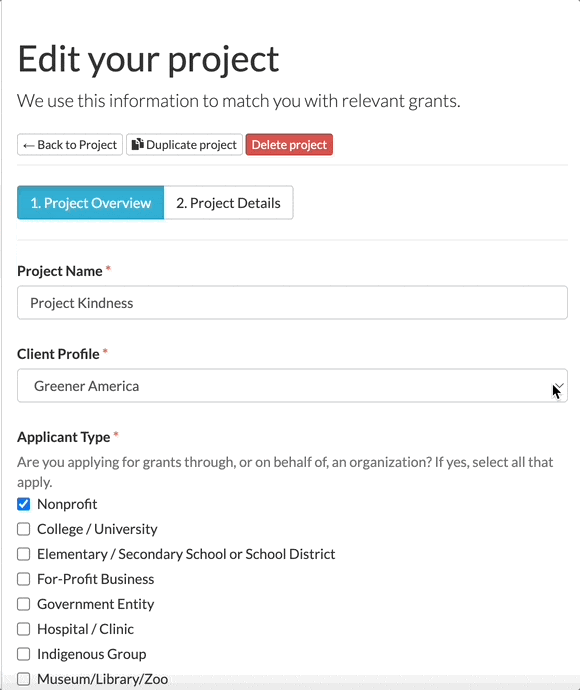The width and height of the screenshot is (580, 690).
Task: Click the Nonprofit label text
Action: [67, 504]
